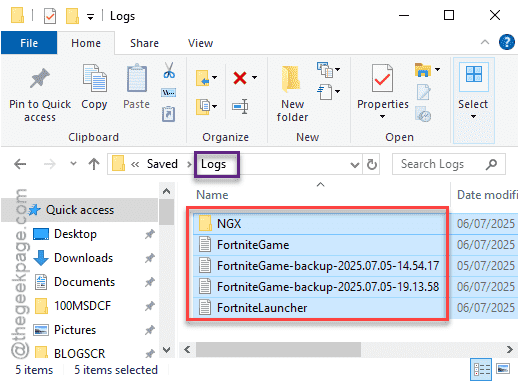Click Properties icon in quick access toolbar

[50, 16]
